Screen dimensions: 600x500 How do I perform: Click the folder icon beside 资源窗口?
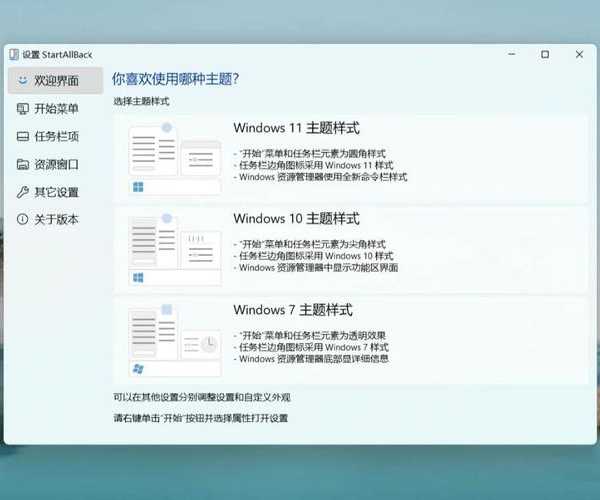23,164
